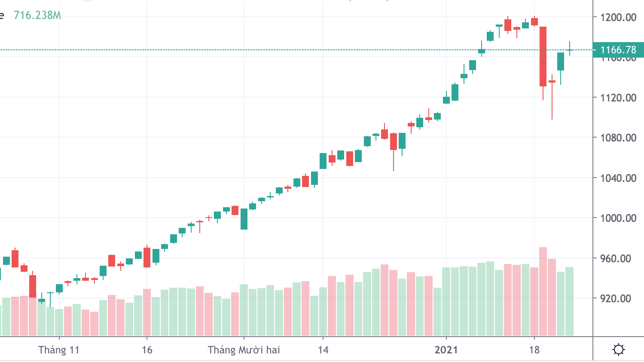Select the largest red candlestick body
Screen dimensions: 644x362
click(543, 56)
